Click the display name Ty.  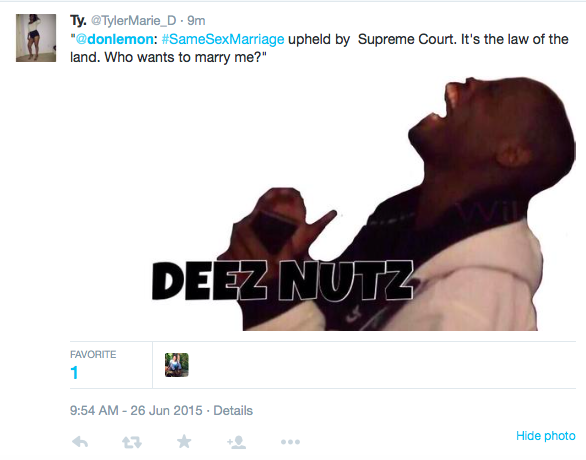coord(78,21)
